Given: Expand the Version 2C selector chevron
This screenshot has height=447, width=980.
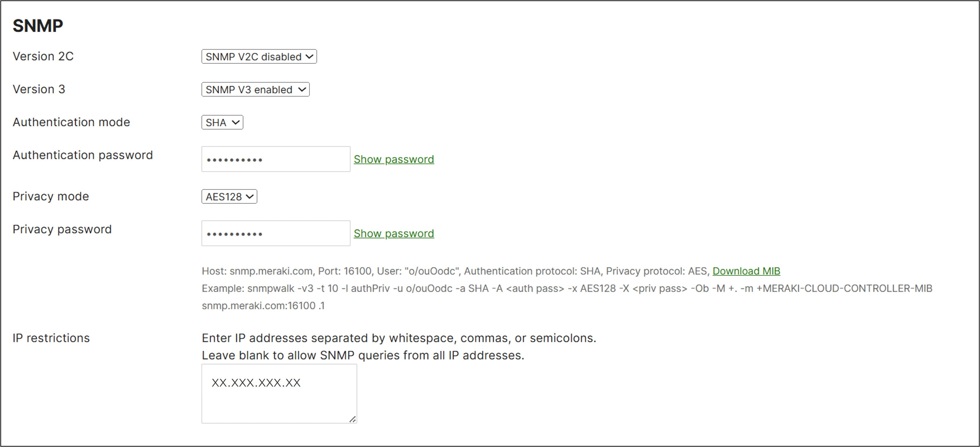Looking at the screenshot, I should coord(308,56).
